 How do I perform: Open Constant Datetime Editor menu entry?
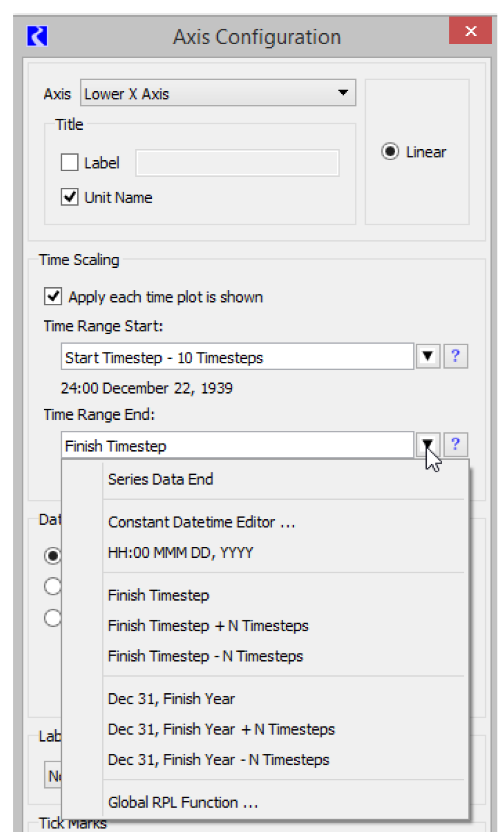click(201, 523)
